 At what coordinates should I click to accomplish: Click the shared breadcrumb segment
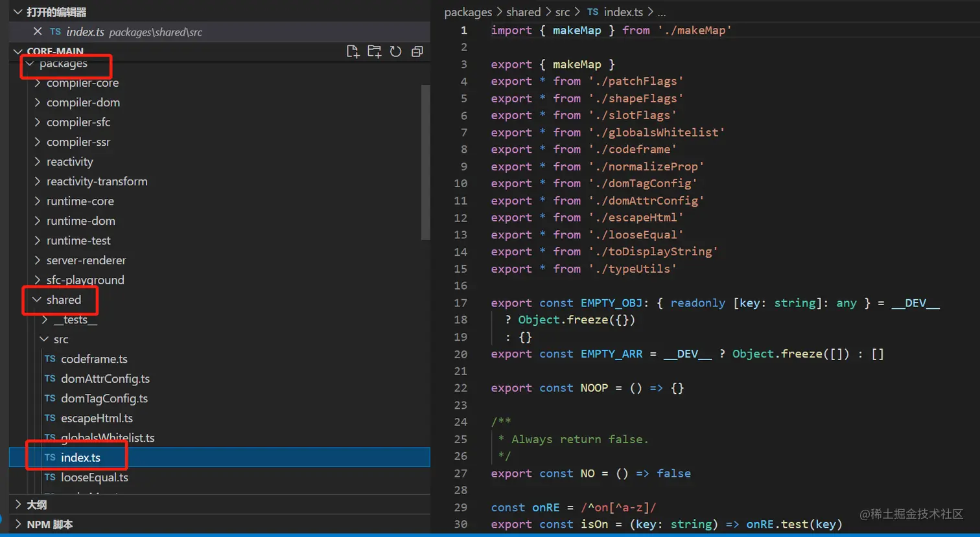pos(524,12)
